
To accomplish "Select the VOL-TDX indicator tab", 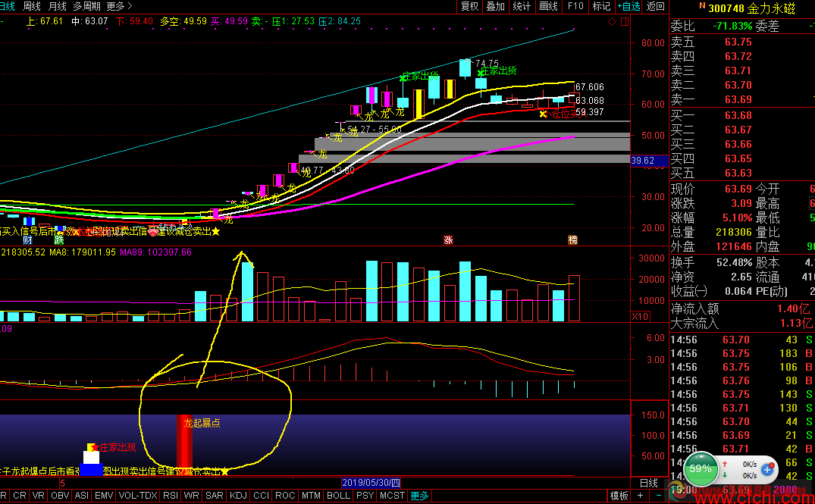I will pyautogui.click(x=138, y=496).
